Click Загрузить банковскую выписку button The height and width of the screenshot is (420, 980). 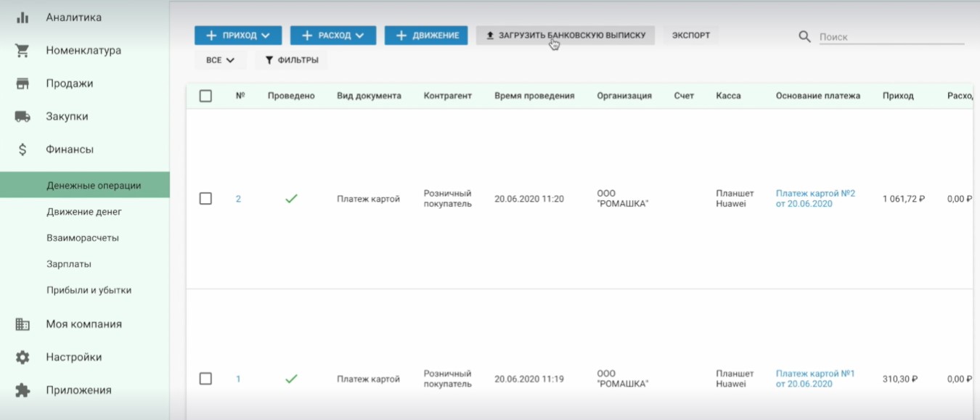[x=565, y=35]
